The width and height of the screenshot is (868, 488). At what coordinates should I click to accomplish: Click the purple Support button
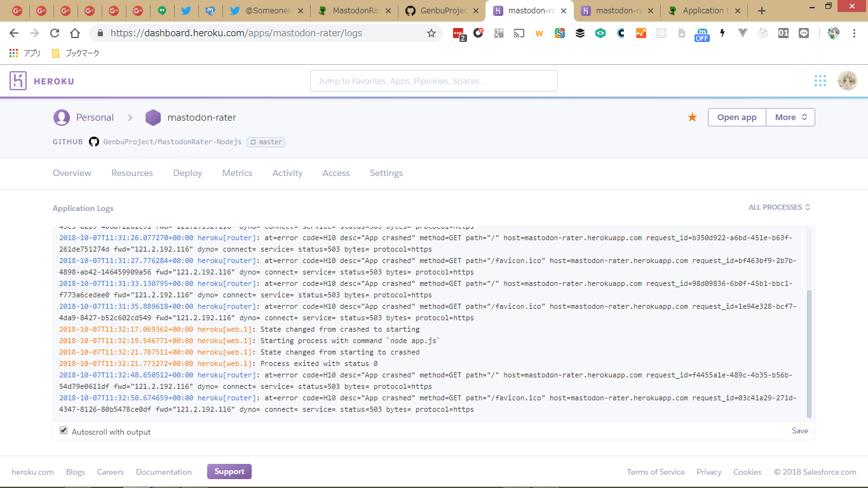pos(229,471)
